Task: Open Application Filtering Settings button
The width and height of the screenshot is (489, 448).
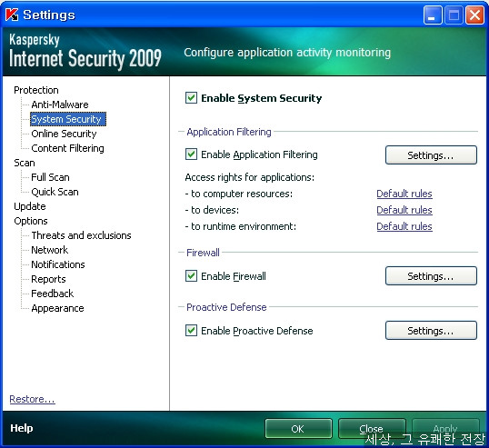Action: [431, 155]
